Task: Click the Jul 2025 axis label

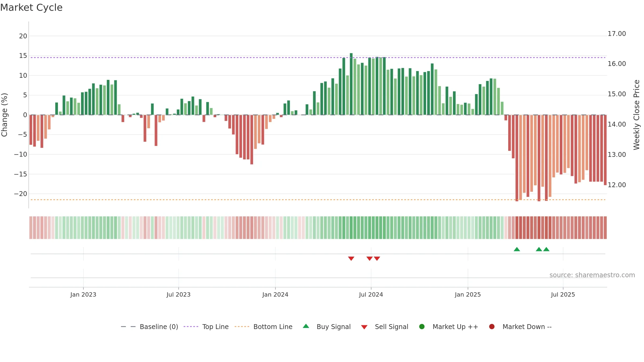Action: [563, 294]
